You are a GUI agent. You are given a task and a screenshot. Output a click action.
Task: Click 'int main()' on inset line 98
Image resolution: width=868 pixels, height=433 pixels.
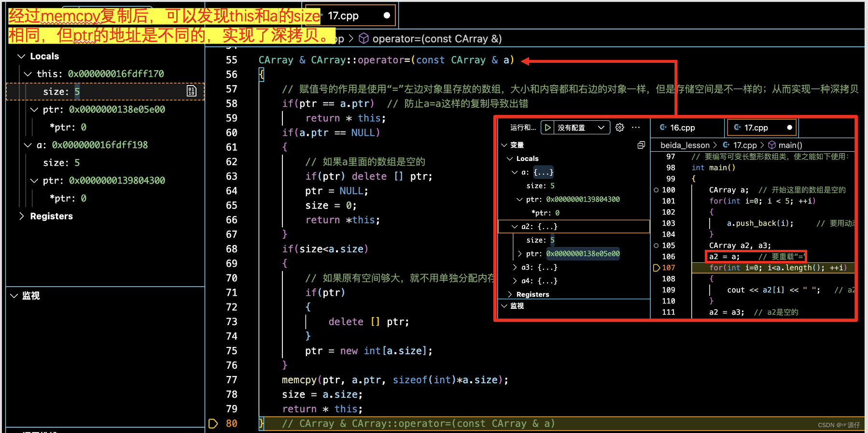(714, 168)
